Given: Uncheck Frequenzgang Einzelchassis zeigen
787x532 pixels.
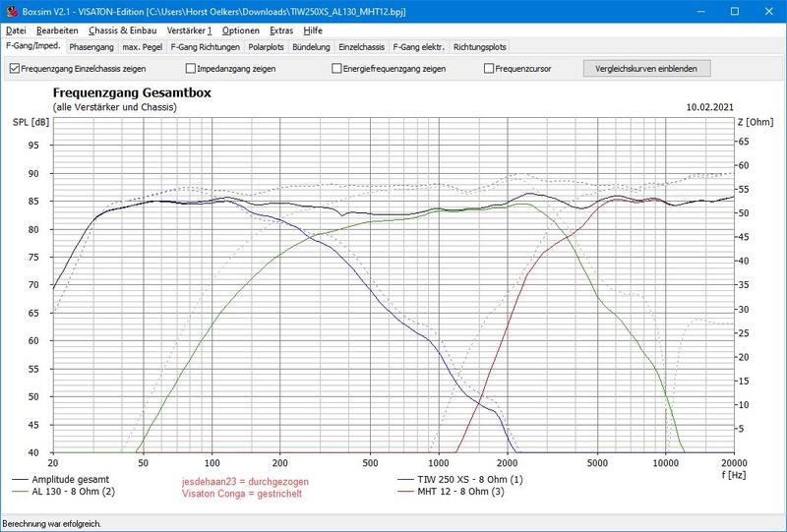Looking at the screenshot, I should point(15,69).
